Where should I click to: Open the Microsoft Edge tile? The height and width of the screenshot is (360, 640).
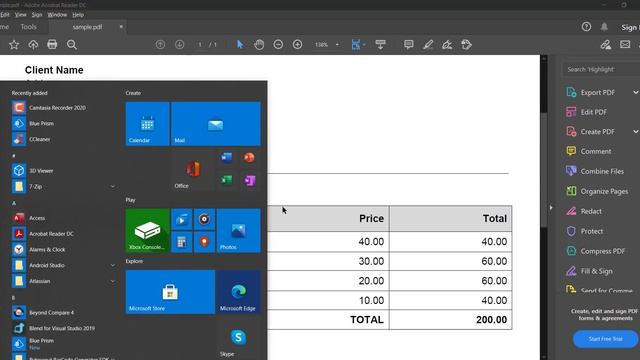coord(238,292)
